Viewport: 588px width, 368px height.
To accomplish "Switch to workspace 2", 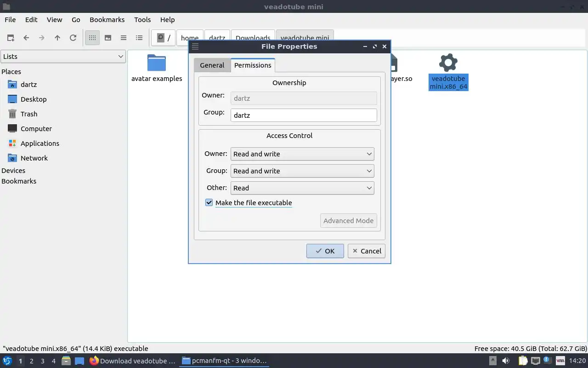I will (32, 361).
